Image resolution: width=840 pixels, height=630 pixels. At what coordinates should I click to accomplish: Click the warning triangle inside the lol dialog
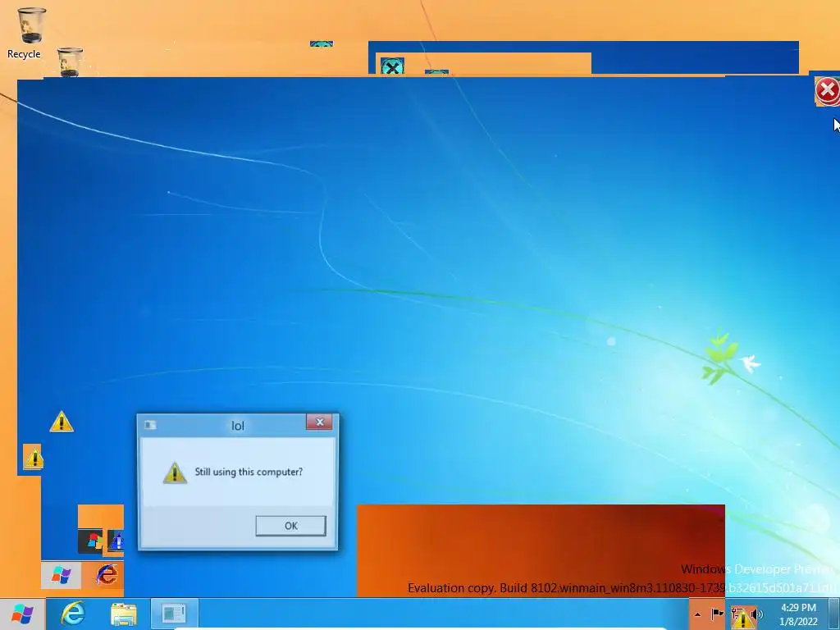point(175,472)
